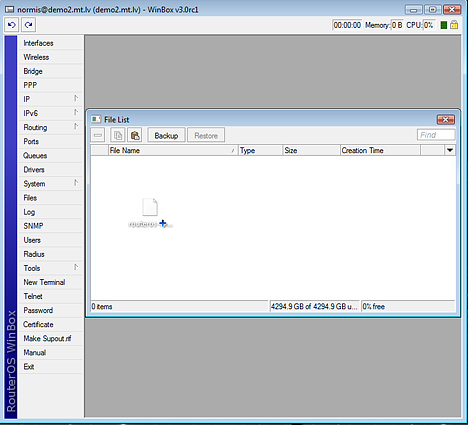Screen dimensions: 468x425
Task: Click the Find search field
Action: click(x=436, y=135)
